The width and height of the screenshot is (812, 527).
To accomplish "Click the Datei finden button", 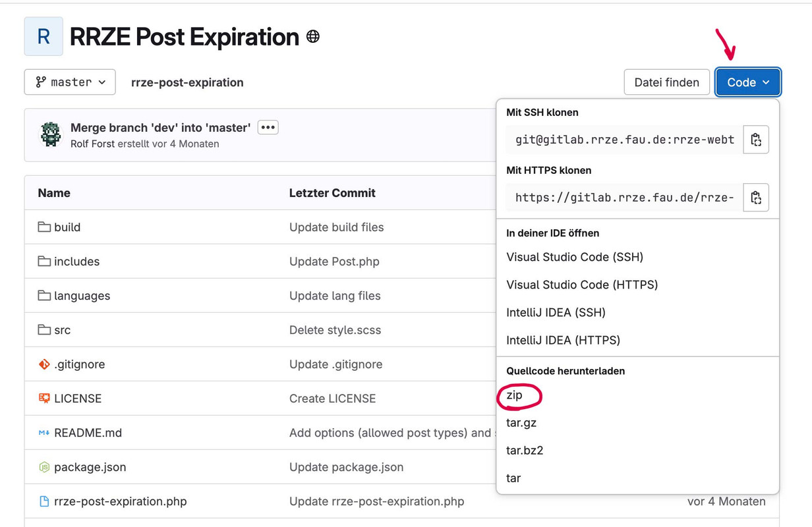I will [x=666, y=82].
